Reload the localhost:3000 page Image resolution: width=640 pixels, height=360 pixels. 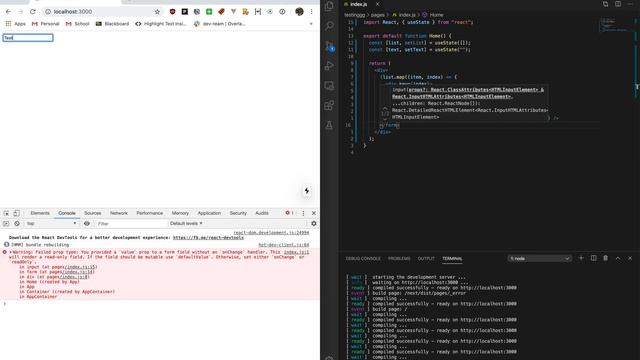pos(33,12)
